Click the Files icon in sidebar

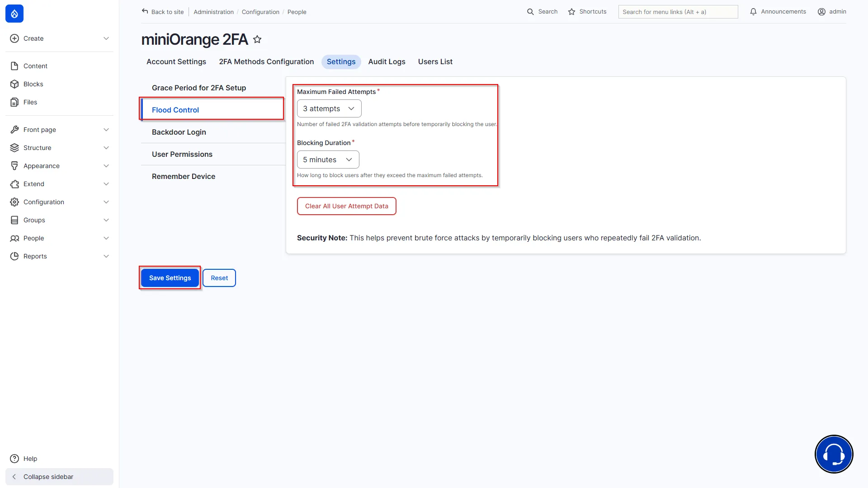click(x=14, y=102)
